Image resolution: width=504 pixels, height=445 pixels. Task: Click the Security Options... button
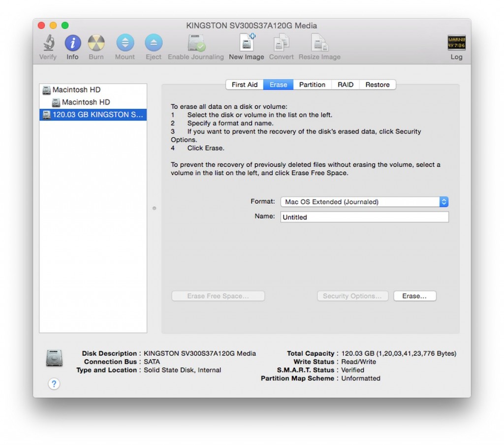[352, 296]
